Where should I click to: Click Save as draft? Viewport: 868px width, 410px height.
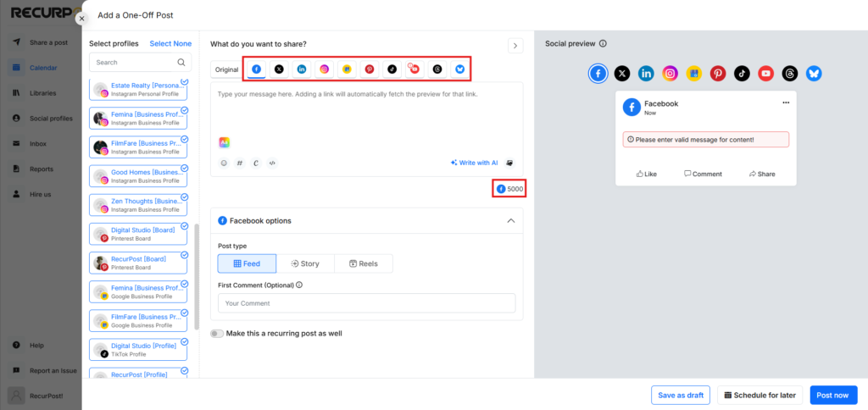[681, 395]
